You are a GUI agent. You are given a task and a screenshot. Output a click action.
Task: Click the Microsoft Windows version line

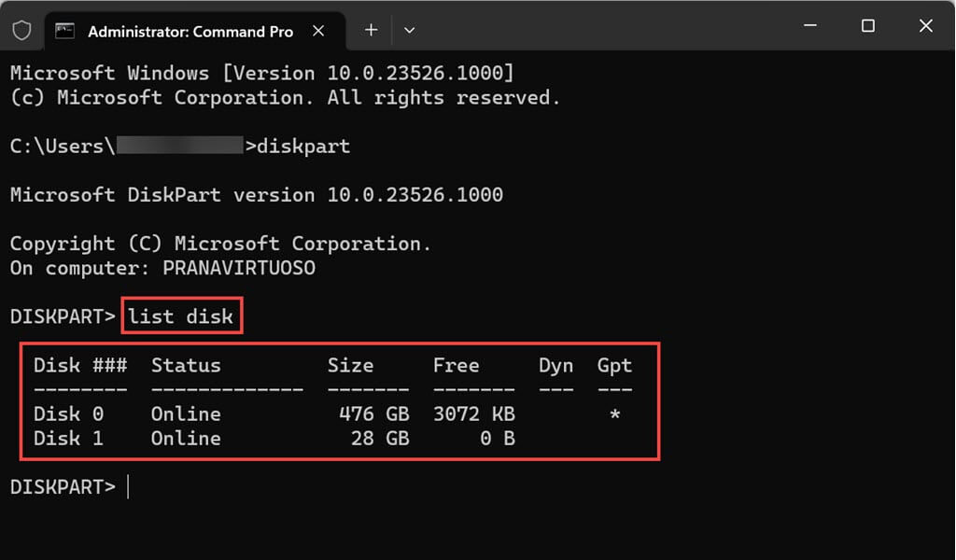point(262,73)
